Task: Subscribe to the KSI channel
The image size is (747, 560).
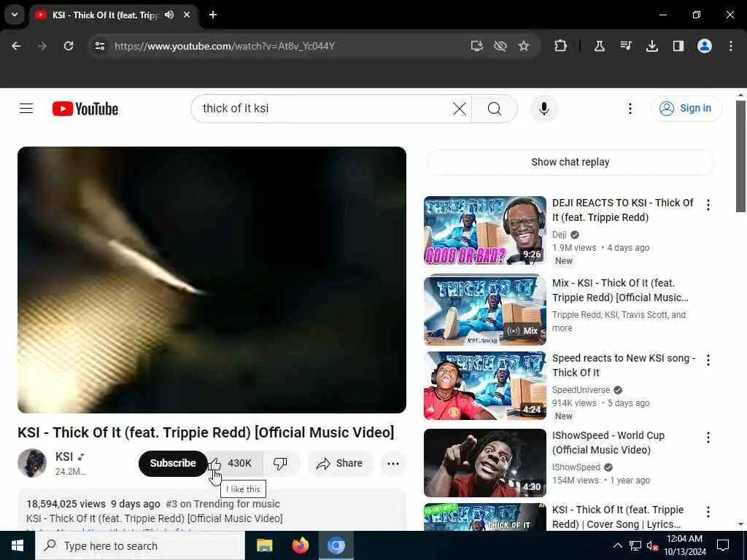Action: click(x=173, y=463)
